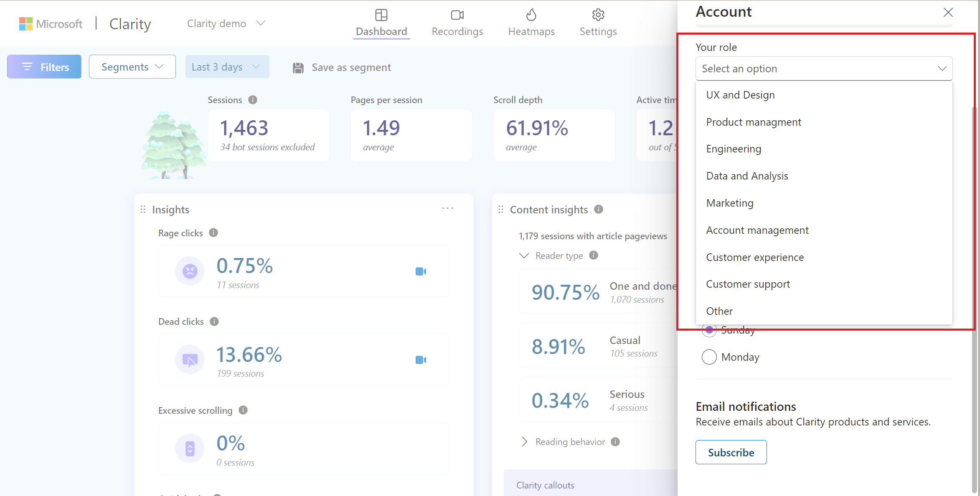Viewport: 980px width, 496px height.
Task: Select the Monday radio button
Action: (x=709, y=357)
